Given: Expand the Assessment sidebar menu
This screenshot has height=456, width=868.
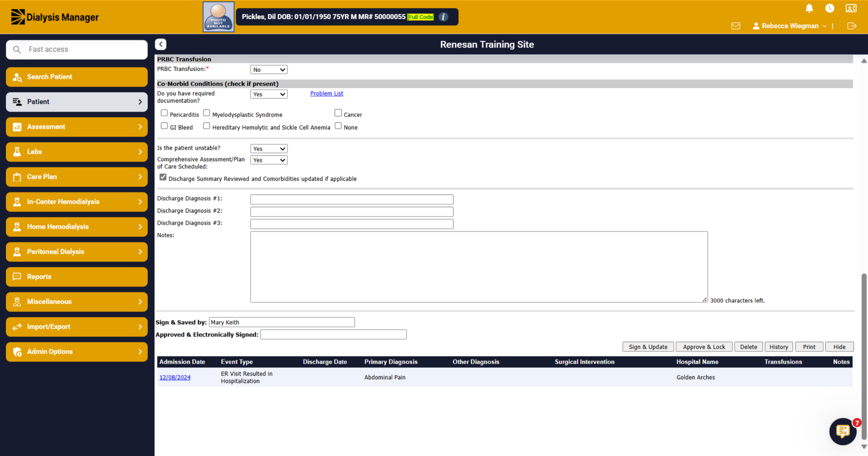Looking at the screenshot, I should tap(77, 127).
